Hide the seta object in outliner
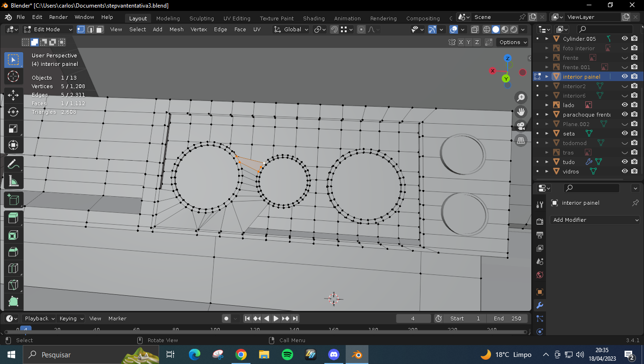Screen dimensions: 644x364 (625, 134)
